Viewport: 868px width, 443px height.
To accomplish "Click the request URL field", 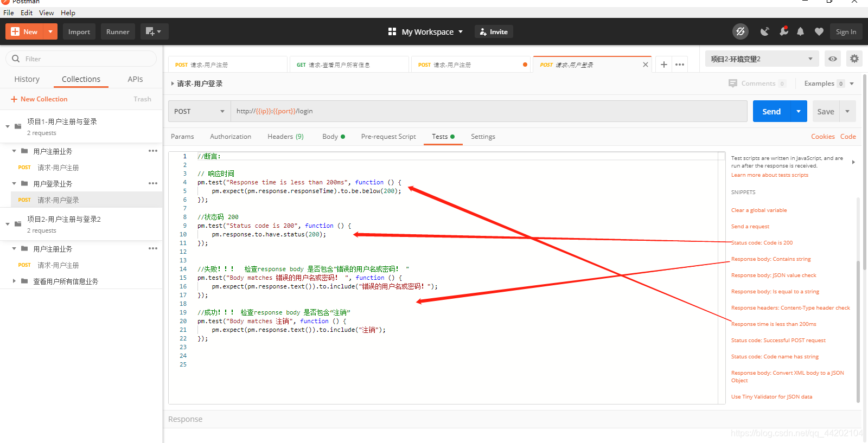I will (489, 111).
